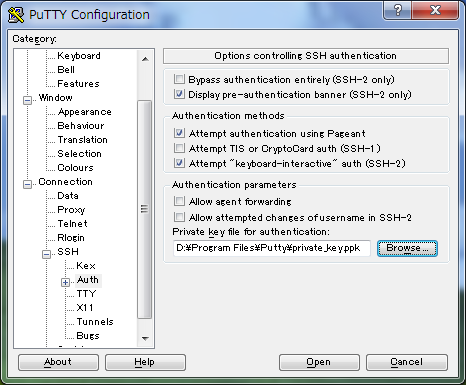Open Colours settings category
Screen dimensions: 466x385
pos(75,168)
